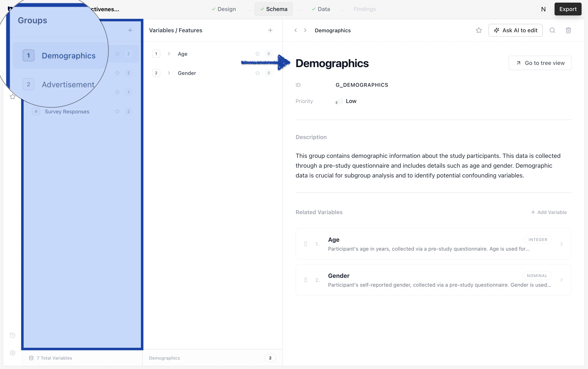Click the forward navigation arrow
The image size is (588, 369).
tap(305, 30)
